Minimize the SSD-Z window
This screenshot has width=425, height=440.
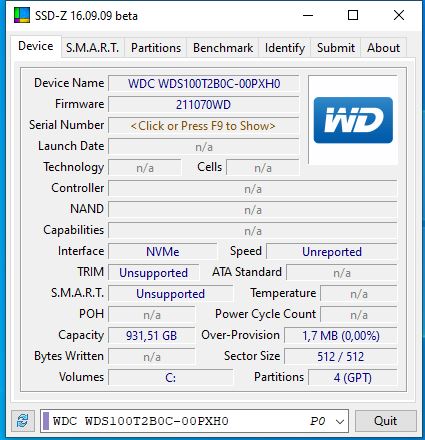308,15
